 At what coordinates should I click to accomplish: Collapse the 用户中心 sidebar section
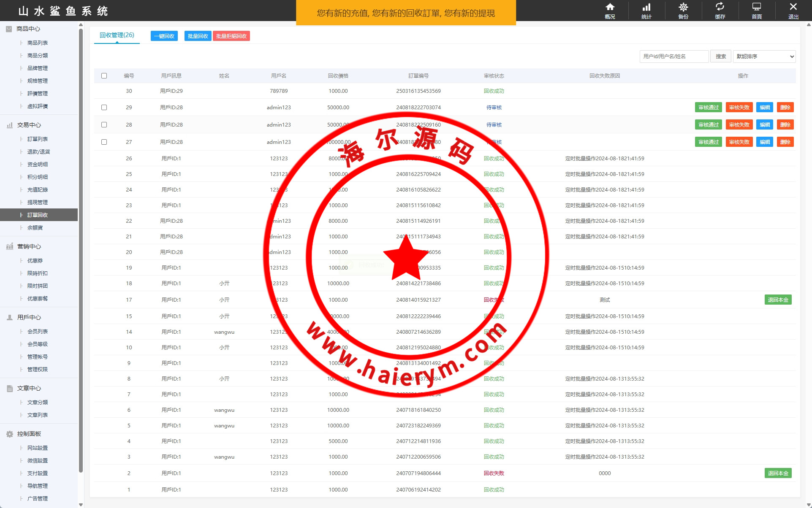pyautogui.click(x=29, y=317)
